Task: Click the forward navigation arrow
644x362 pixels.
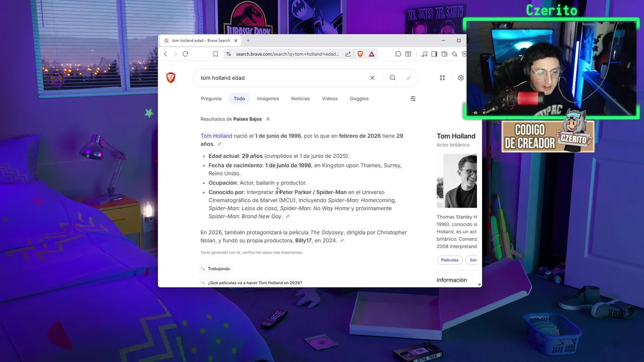Action: pyautogui.click(x=175, y=54)
